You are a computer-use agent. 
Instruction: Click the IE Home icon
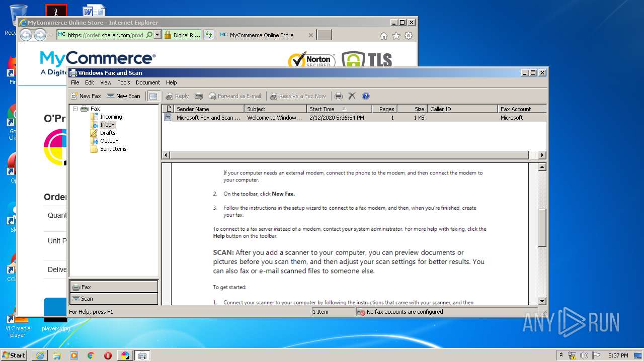coord(384,36)
